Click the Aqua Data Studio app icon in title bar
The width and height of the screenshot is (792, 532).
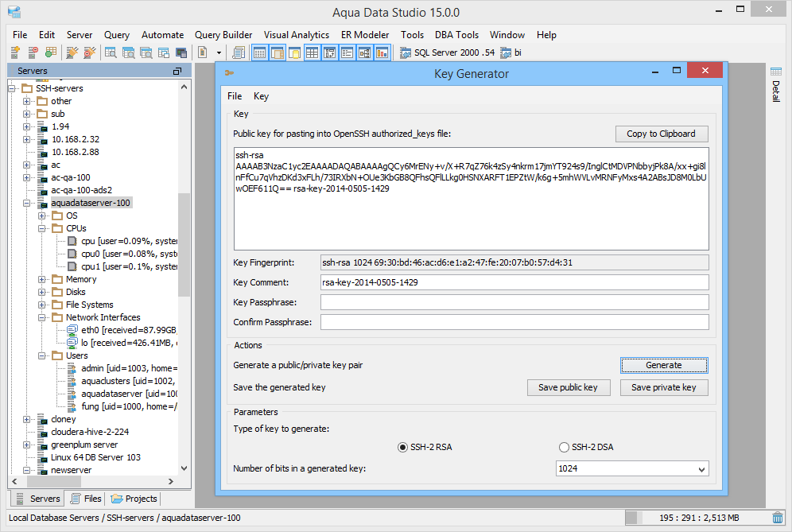click(x=14, y=12)
